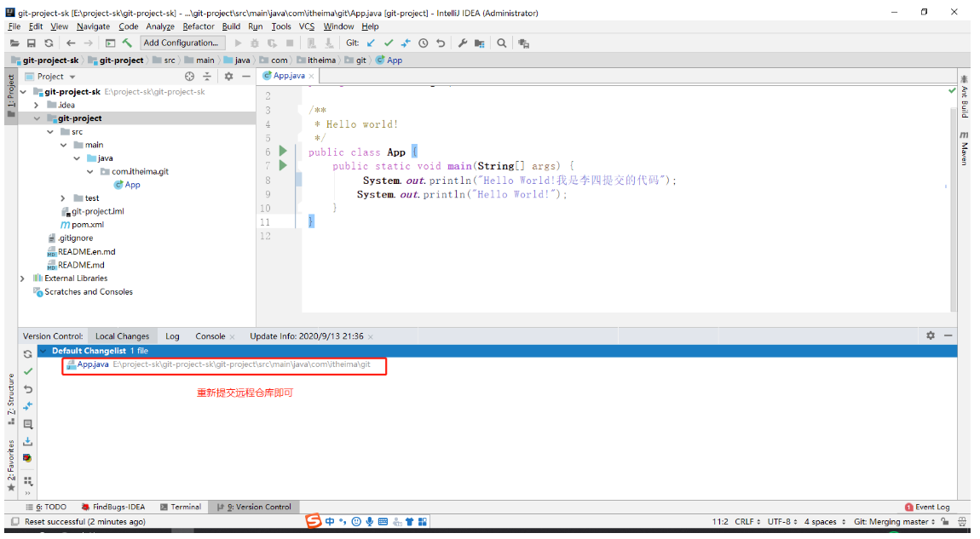Open the FindBugs-IDEA tool window
The height and width of the screenshot is (539, 980).
(113, 507)
